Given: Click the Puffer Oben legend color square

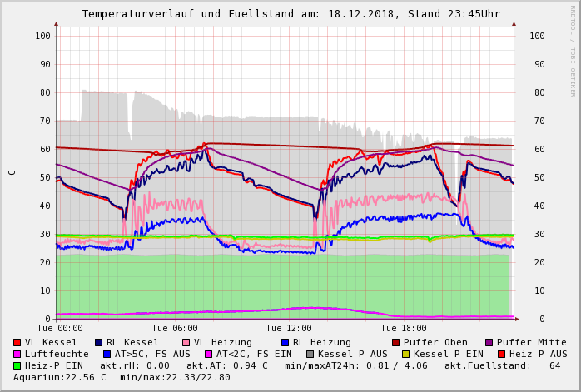Looking at the screenshot, I should point(395,342).
